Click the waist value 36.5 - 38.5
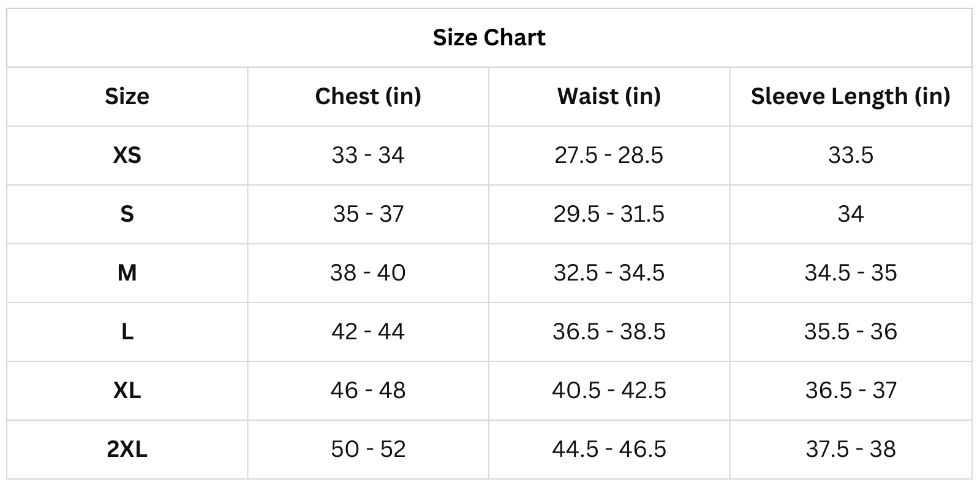Screen dimensions: 980x490 pyautogui.click(x=609, y=332)
